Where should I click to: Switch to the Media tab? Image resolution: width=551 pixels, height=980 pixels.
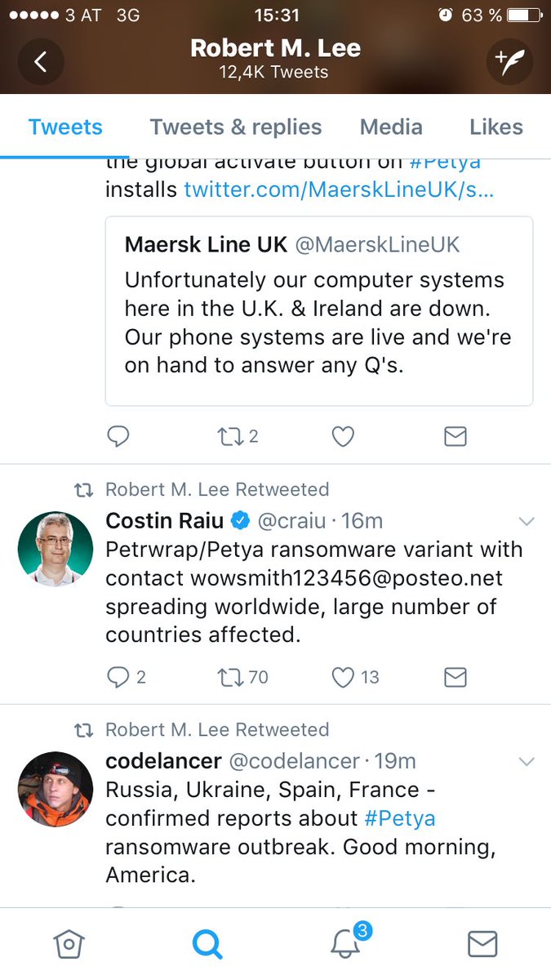(x=391, y=127)
